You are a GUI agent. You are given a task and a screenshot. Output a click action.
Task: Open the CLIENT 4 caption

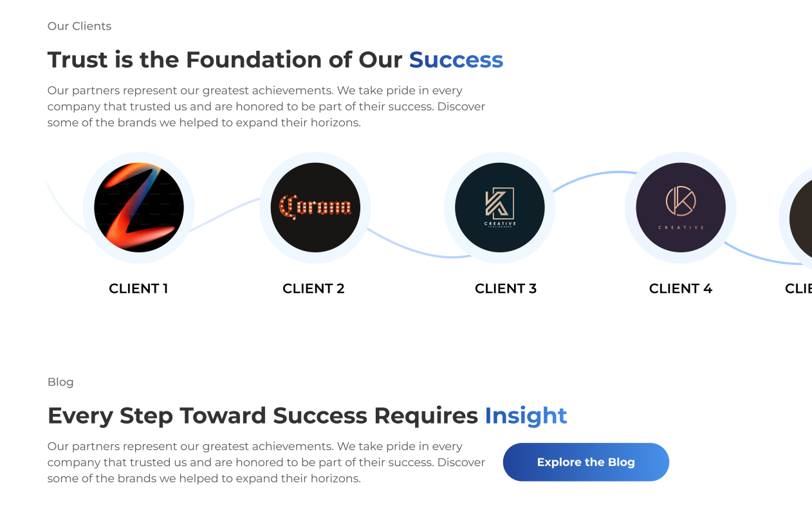click(x=681, y=288)
